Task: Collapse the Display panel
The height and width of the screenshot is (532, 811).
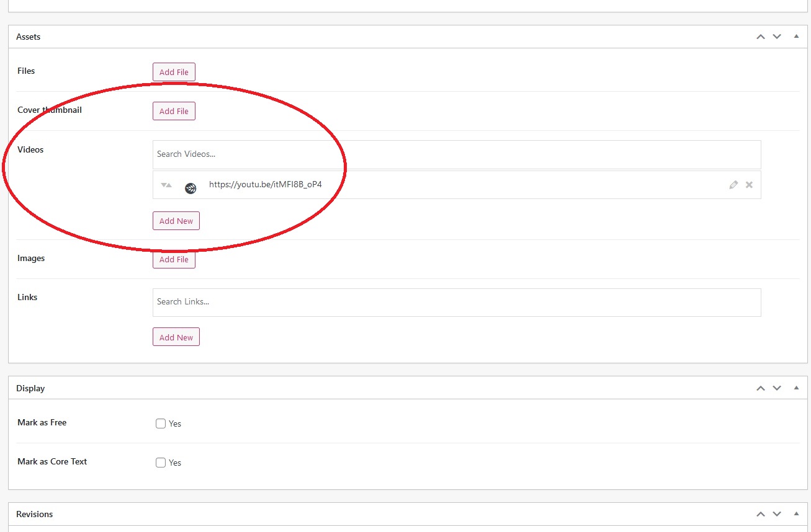Action: (796, 388)
